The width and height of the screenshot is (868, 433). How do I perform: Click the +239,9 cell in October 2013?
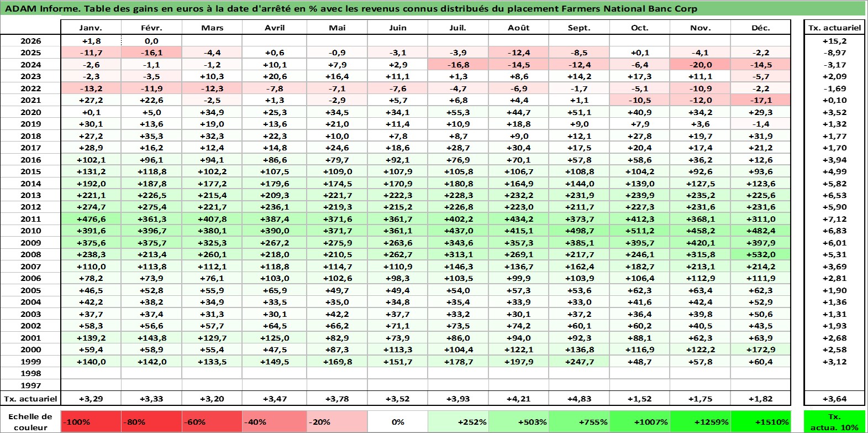(x=639, y=195)
